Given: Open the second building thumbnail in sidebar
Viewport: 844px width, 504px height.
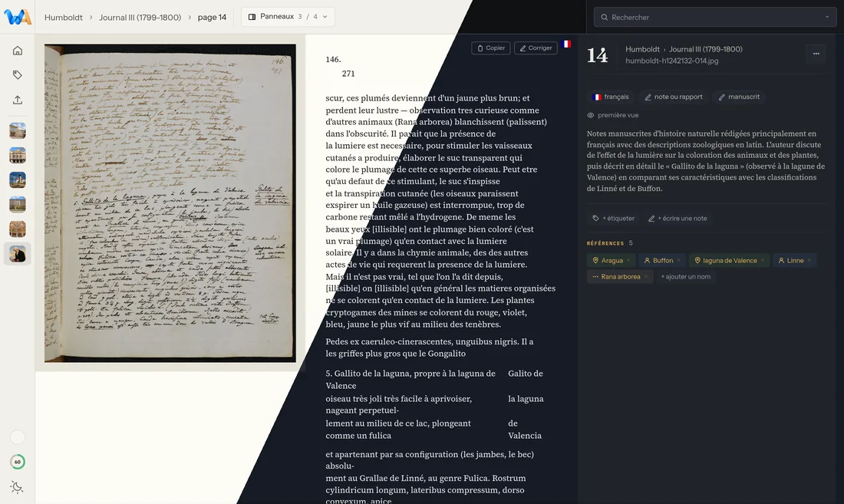Looking at the screenshot, I should click(x=17, y=156).
